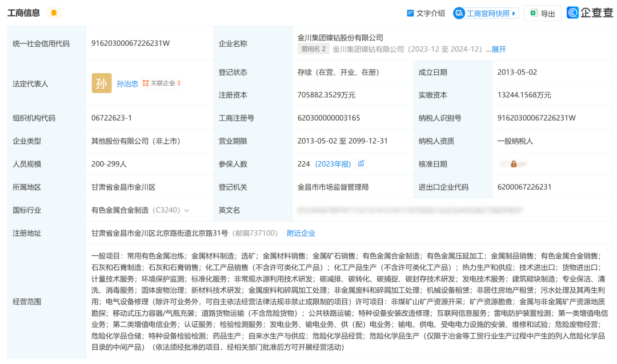Click the former name 金川集团镍钴有限公司
The height and width of the screenshot is (364, 617).
(368, 49)
